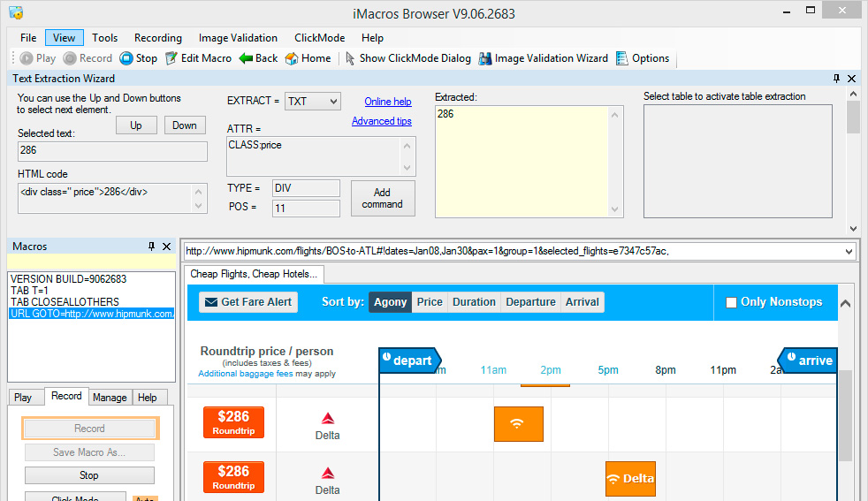Click the Selected text field
Image resolution: width=868 pixels, height=501 pixels.
112,150
